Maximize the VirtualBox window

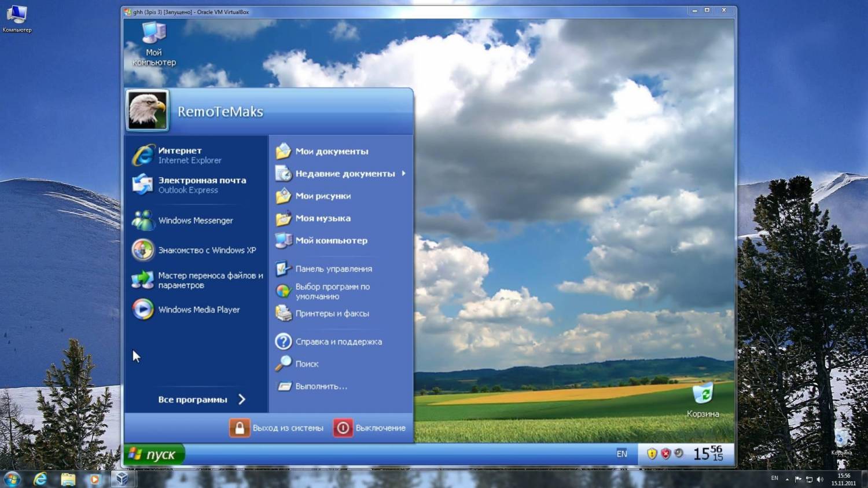click(707, 10)
